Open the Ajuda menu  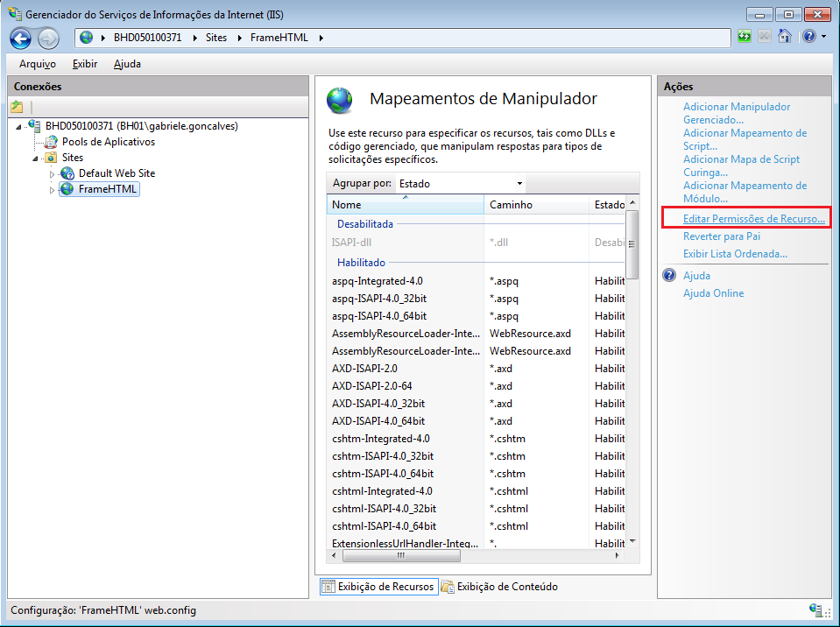point(127,64)
